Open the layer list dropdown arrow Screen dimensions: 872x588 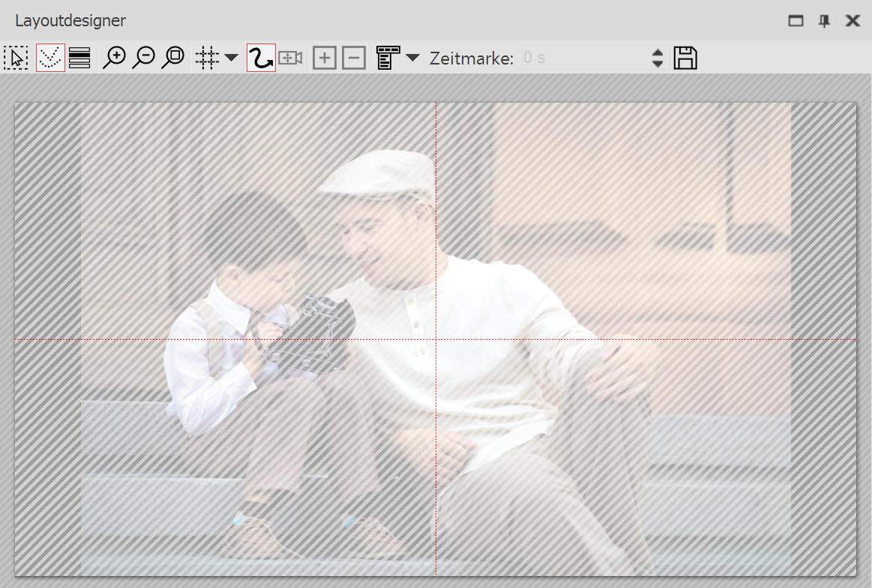tap(412, 57)
